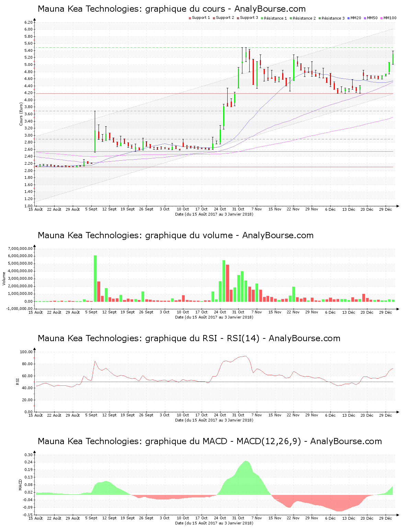The image size is (412, 532).
Task: Click the 7,000,000.00 volume axis value
Action: (x=20, y=248)
